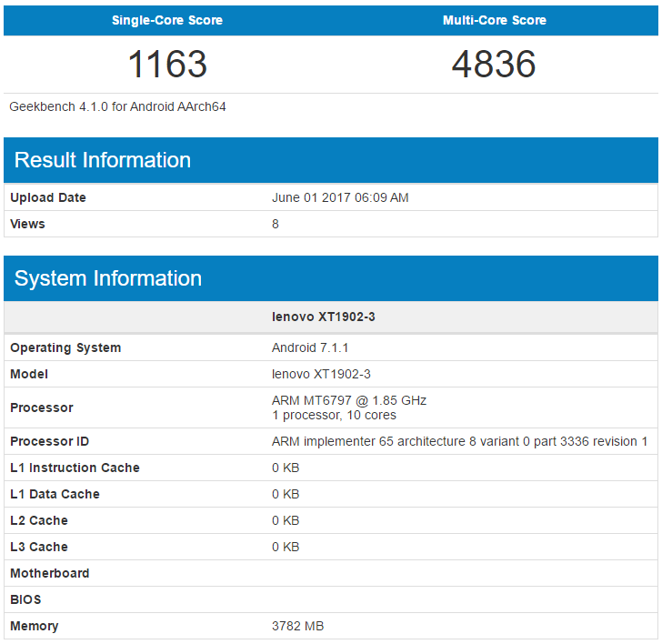Select the single-core score value 1163
The image size is (662, 644).
click(x=167, y=65)
